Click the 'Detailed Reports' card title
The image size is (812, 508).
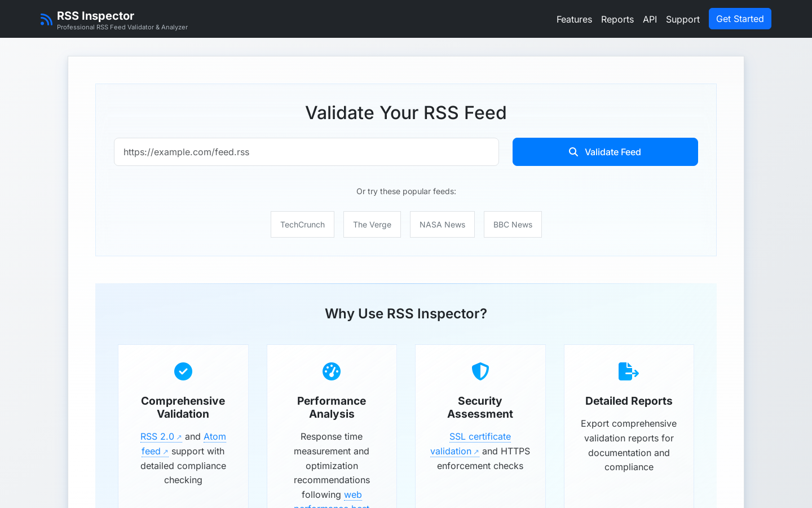[629, 401]
